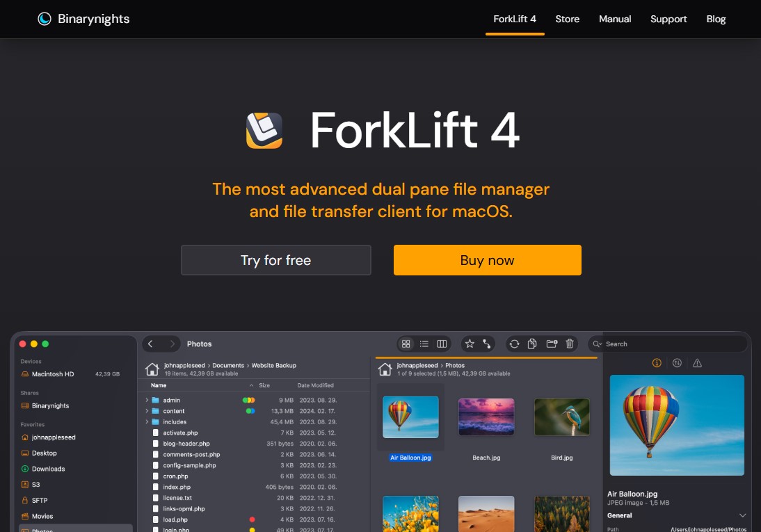Sort by the Size column
Screen dimensions: 761x532
pos(264,385)
